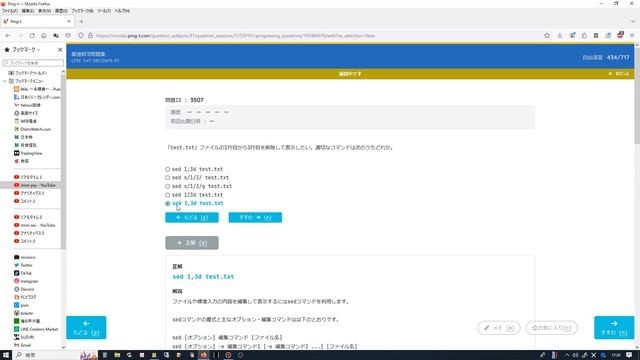Screen dimensions: 640x360
Task: Open the ファイル menu
Action: (10, 11)
